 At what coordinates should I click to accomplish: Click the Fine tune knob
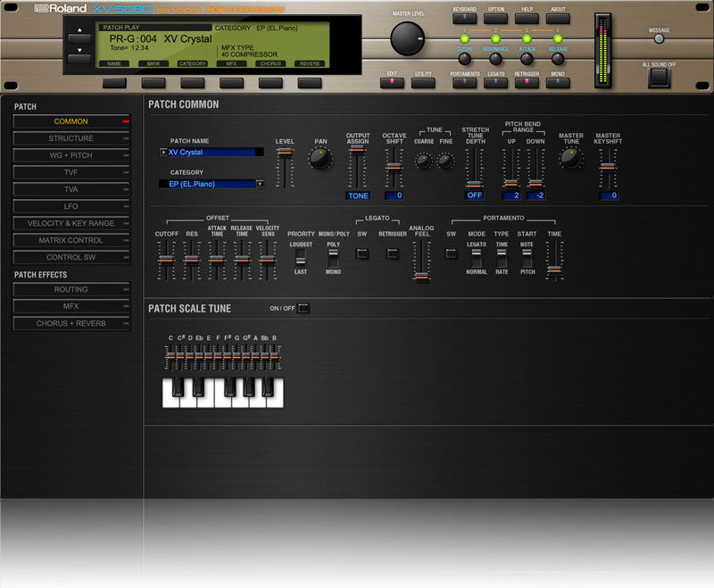444,161
